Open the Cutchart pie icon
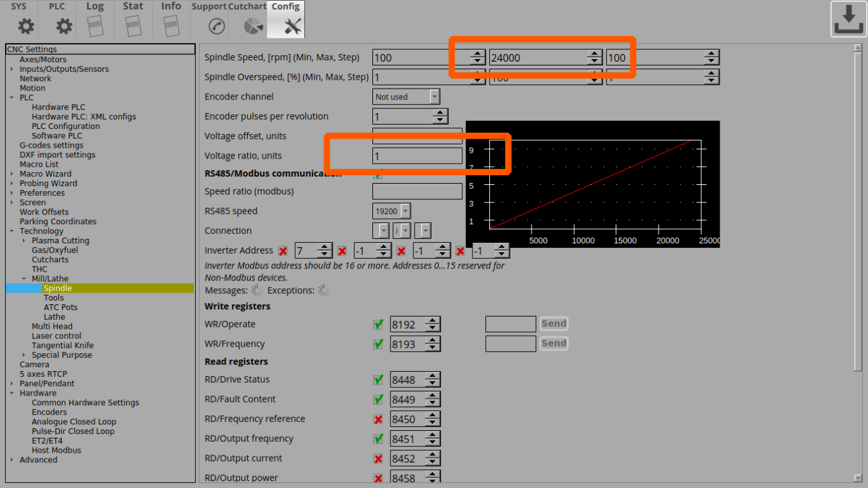The image size is (868, 488). (254, 26)
